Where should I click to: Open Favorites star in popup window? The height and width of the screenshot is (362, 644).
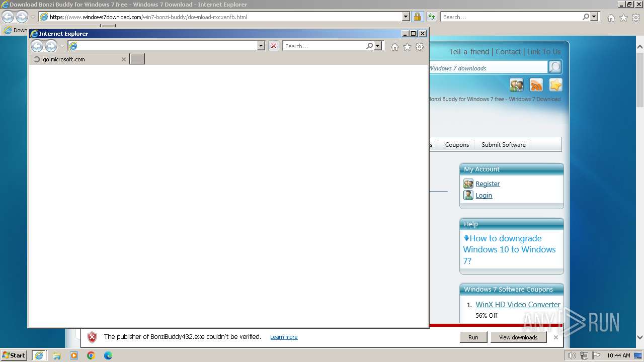pyautogui.click(x=407, y=47)
